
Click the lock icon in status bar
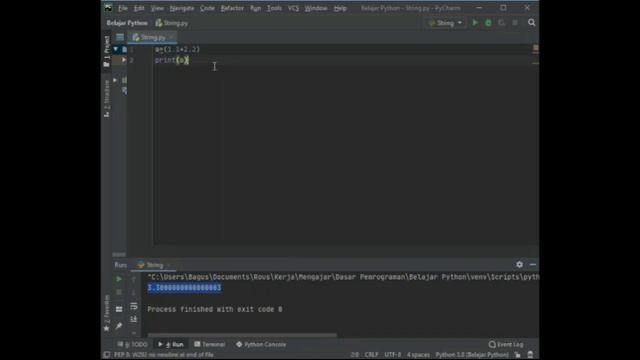click(x=517, y=355)
